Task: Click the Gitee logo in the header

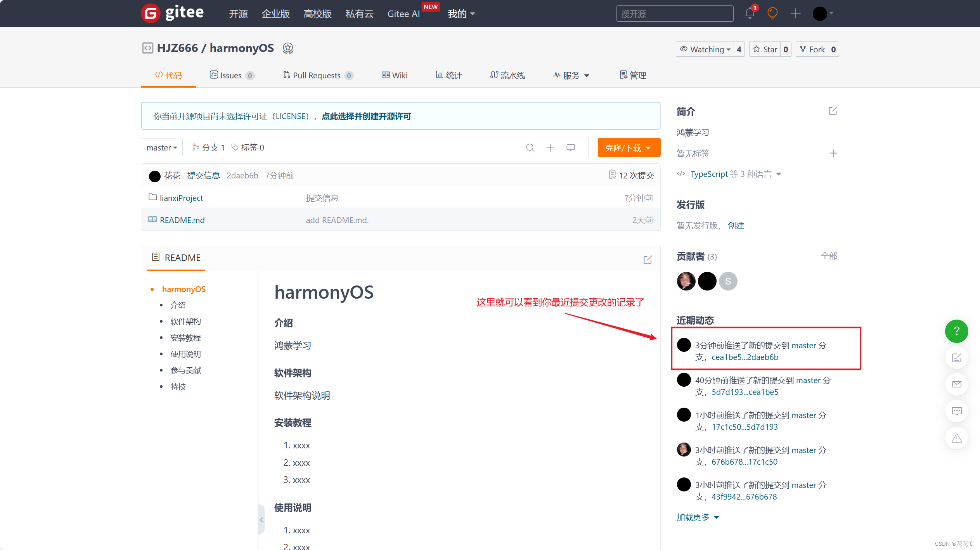Action: 172,13
